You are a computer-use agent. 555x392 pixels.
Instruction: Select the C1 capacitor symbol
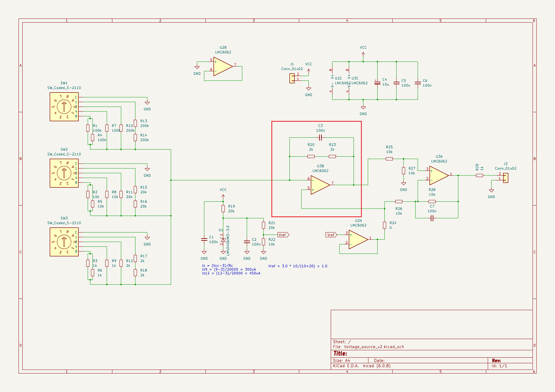click(x=204, y=239)
